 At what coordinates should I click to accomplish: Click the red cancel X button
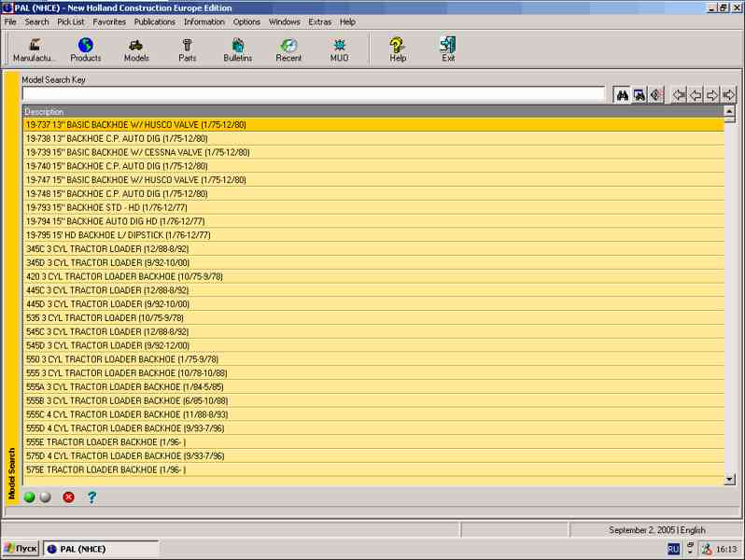click(x=68, y=497)
